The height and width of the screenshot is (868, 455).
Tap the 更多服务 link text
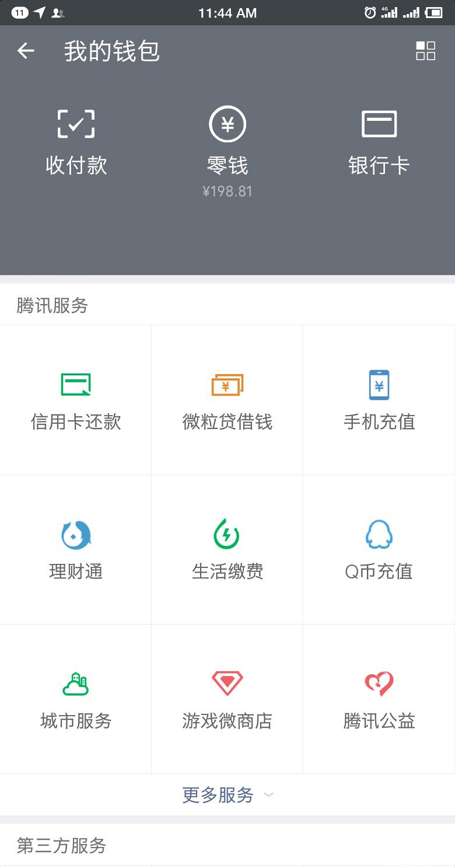coord(218,795)
